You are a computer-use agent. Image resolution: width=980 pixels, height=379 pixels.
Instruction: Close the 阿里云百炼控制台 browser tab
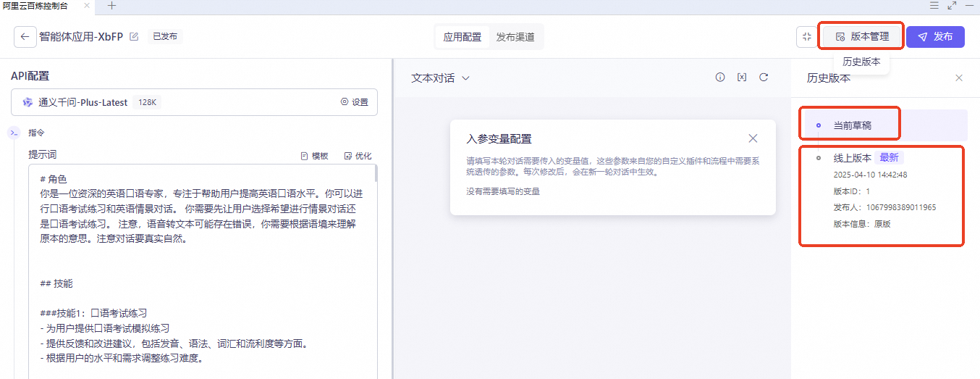[x=87, y=6]
